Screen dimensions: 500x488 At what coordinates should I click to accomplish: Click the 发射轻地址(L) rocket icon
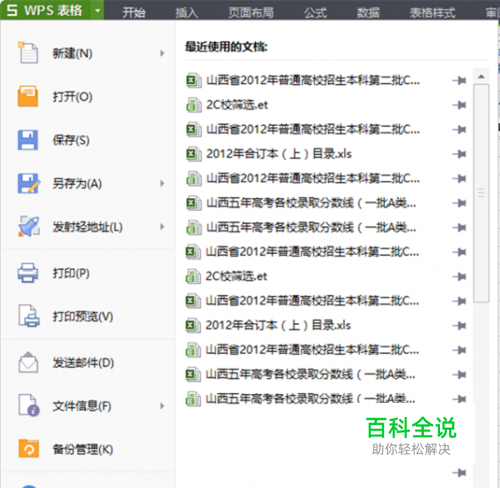pyautogui.click(x=29, y=226)
